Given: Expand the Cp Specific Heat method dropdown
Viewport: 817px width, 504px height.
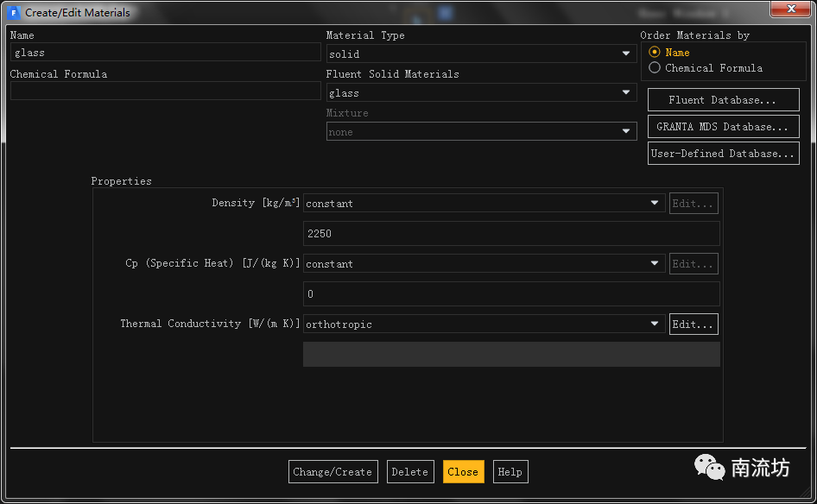Looking at the screenshot, I should tap(484, 264).
